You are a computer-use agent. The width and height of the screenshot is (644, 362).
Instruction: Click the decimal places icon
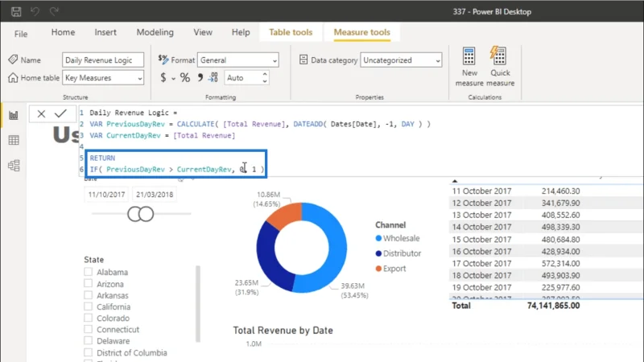tap(213, 77)
